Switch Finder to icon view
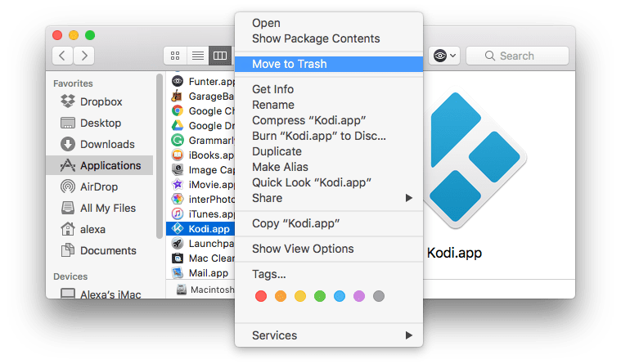 (x=175, y=56)
